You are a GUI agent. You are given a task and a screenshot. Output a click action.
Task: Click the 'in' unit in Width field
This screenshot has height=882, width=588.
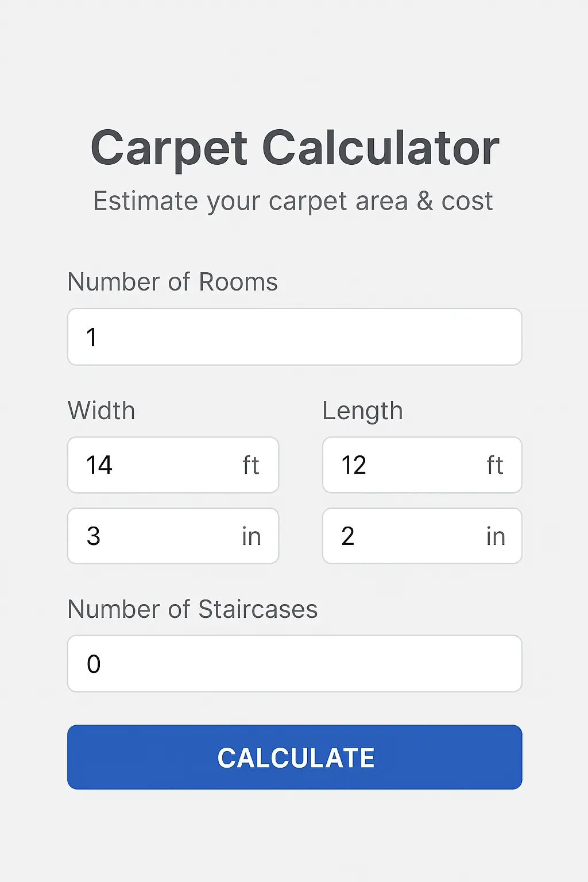(251, 536)
